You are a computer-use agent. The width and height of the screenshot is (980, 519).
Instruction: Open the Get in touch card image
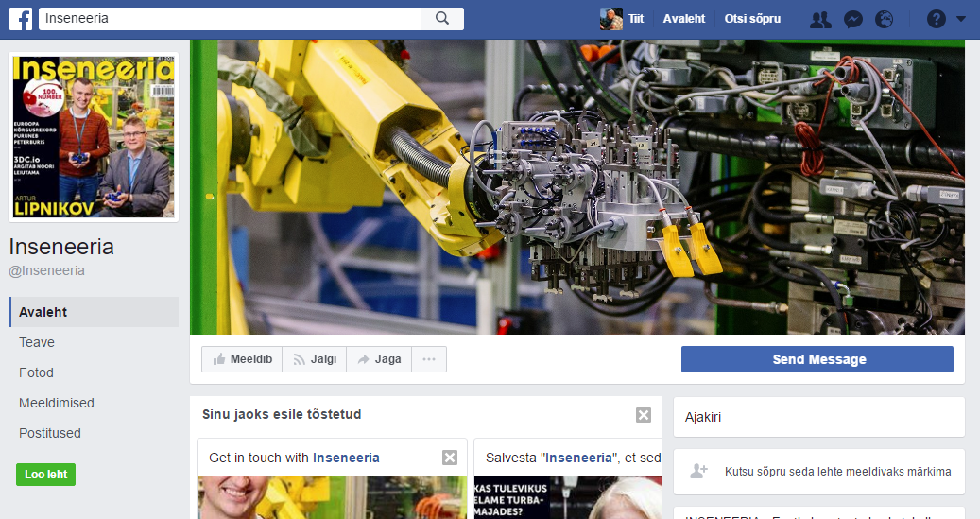tap(332, 498)
